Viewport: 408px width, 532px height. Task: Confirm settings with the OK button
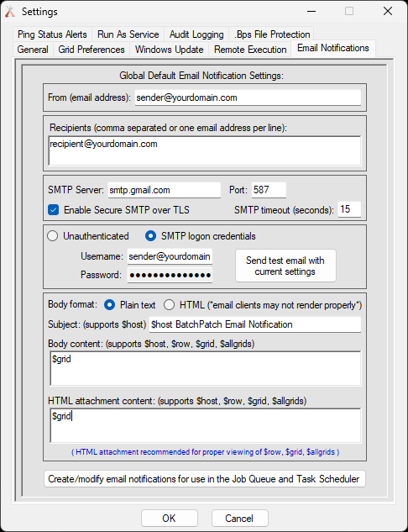[x=169, y=518]
